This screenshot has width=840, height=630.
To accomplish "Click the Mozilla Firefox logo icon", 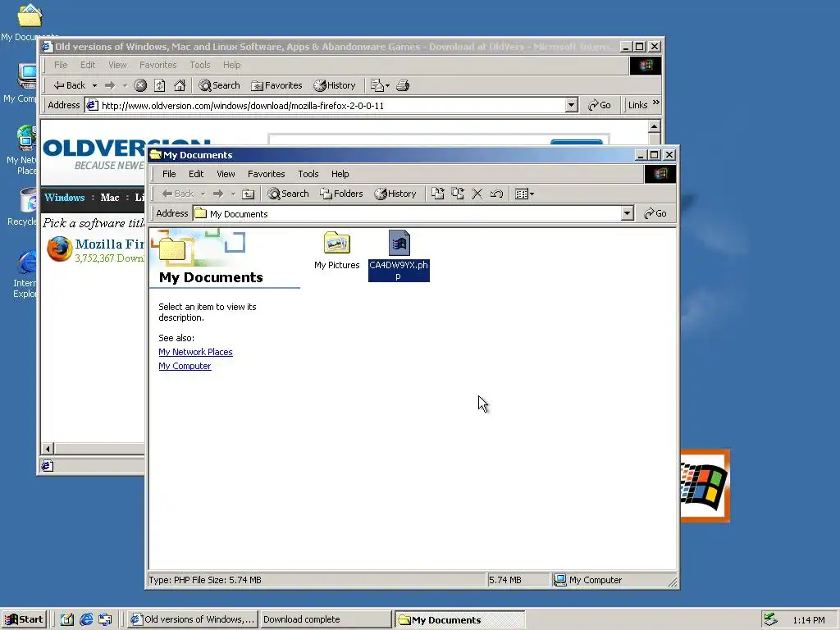I will [x=59, y=249].
